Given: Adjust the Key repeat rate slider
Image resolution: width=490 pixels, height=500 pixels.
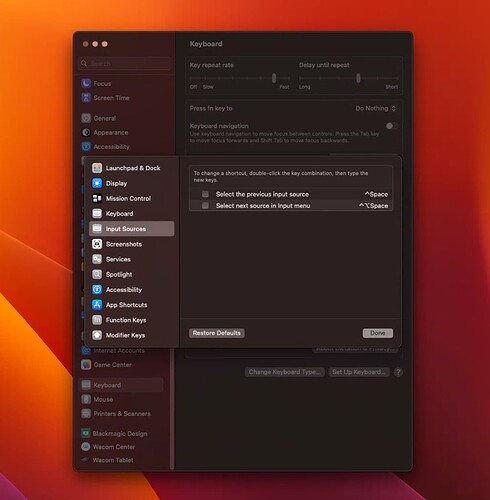Looking at the screenshot, I should click(x=274, y=78).
